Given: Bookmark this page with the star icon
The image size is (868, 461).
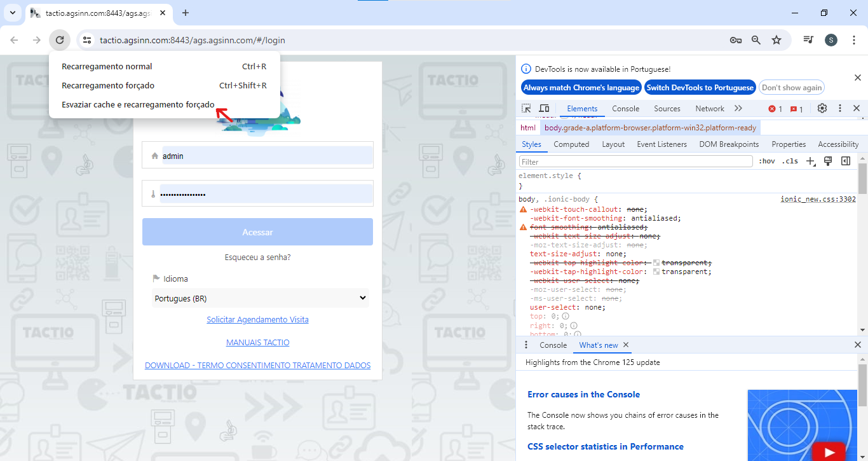Looking at the screenshot, I should [x=776, y=40].
